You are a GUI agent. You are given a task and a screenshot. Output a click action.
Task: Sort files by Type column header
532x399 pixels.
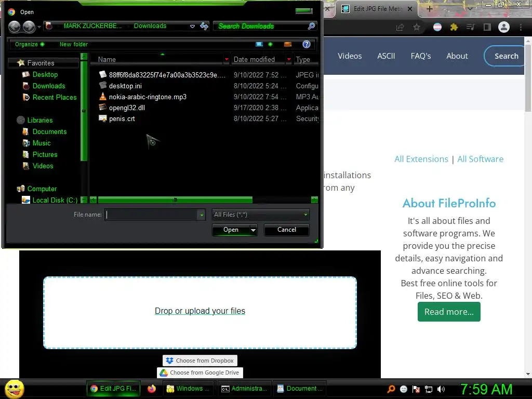pyautogui.click(x=303, y=59)
